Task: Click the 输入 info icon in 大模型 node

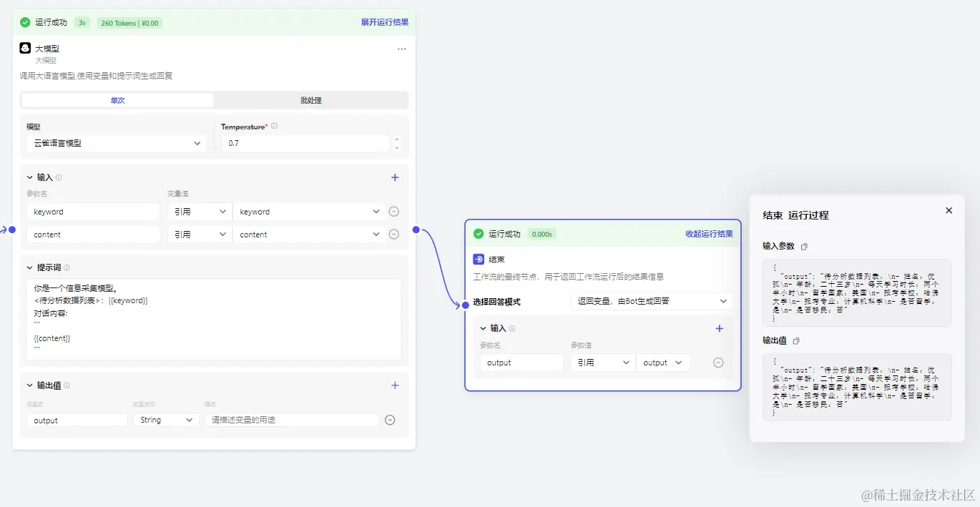Action: [x=59, y=177]
